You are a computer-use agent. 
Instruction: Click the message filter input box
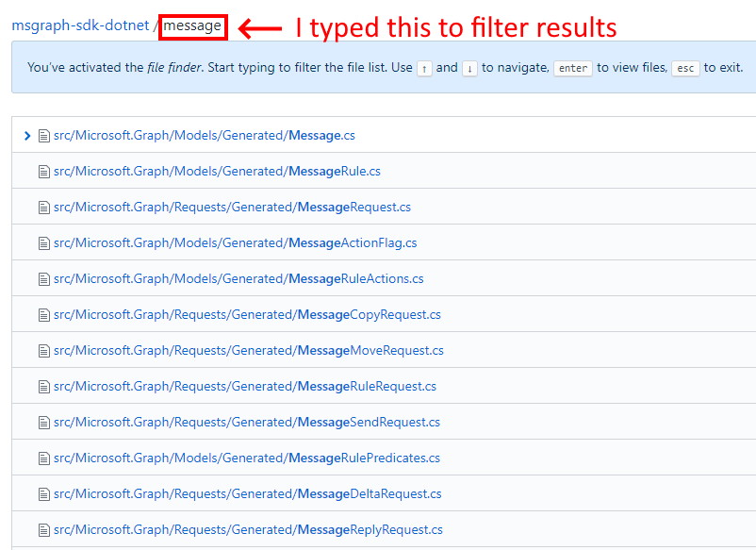coord(192,26)
